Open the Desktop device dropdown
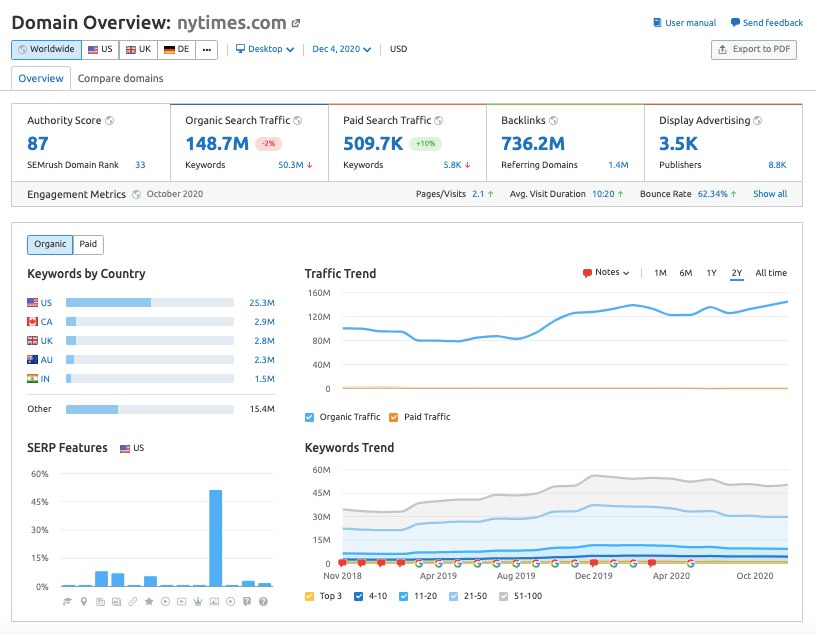This screenshot has width=816, height=635. (265, 49)
